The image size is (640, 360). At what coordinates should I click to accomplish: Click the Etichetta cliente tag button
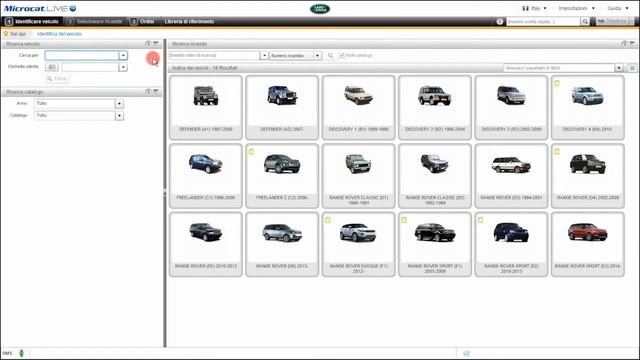pos(52,67)
